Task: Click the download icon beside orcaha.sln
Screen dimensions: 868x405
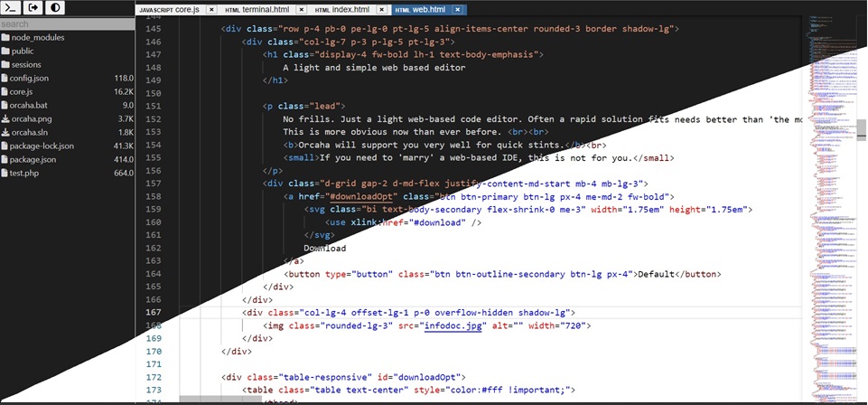Action: [x=5, y=132]
